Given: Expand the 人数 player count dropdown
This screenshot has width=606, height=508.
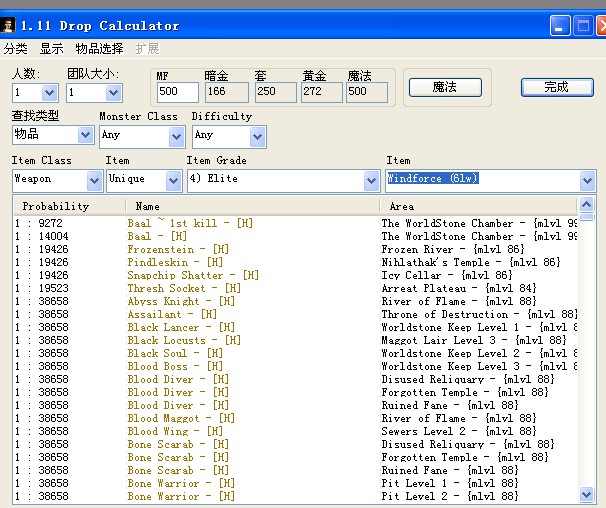Looking at the screenshot, I should pos(50,93).
